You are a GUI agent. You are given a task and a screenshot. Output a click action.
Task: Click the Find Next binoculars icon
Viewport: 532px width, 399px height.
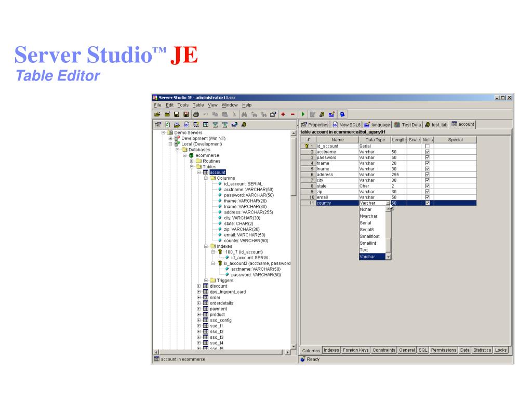254,114
